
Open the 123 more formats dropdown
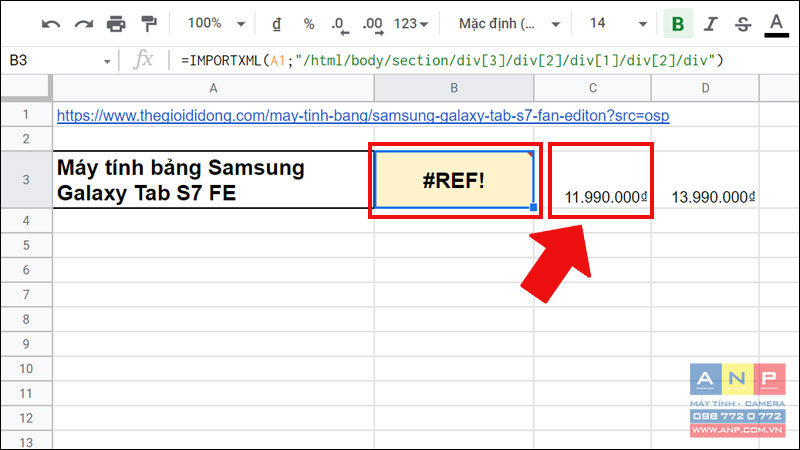tap(411, 24)
